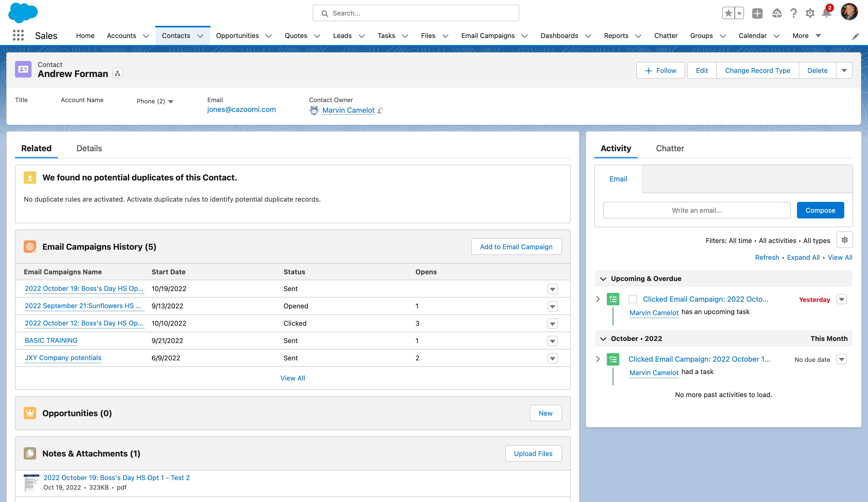Viewport: 868px width, 502px height.
Task: Click the Favorites star icon
Action: [x=728, y=13]
